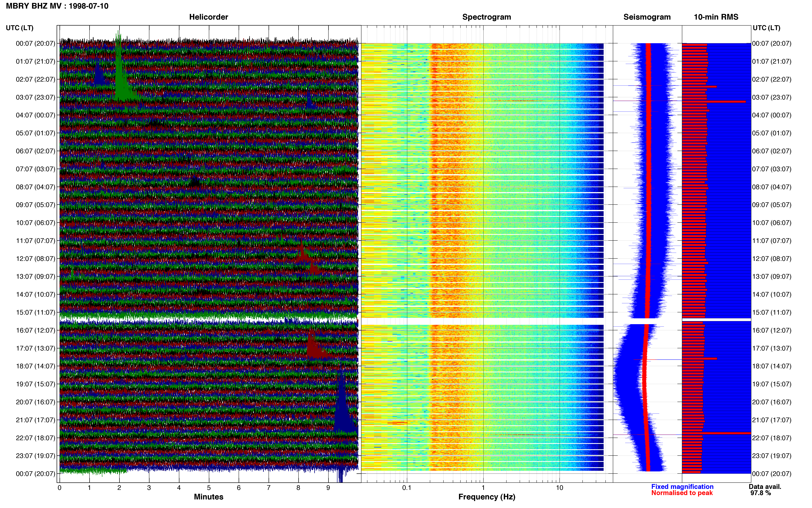
Task: Click the left UTC (LT) axis label
Action: (x=19, y=28)
